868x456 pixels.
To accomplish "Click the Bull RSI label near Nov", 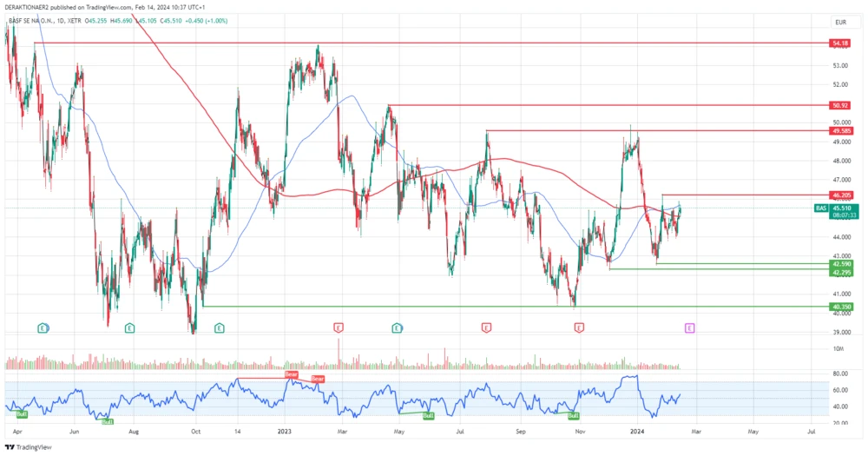I will 574,416.
